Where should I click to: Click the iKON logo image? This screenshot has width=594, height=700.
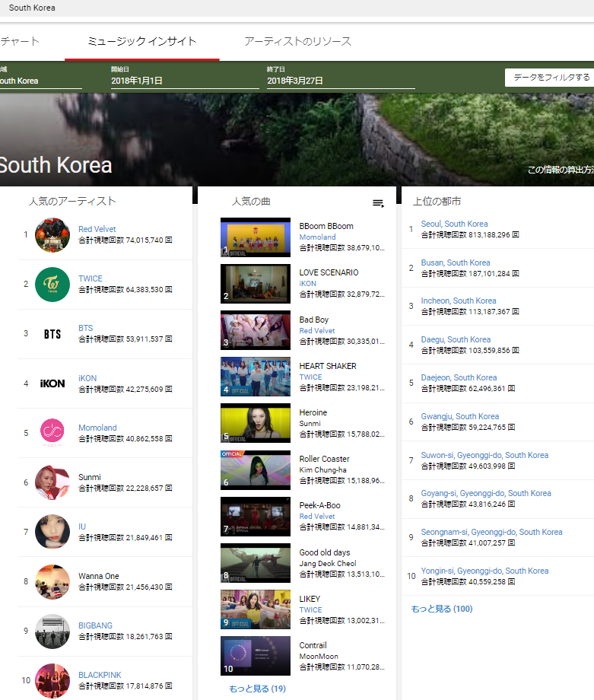52,383
